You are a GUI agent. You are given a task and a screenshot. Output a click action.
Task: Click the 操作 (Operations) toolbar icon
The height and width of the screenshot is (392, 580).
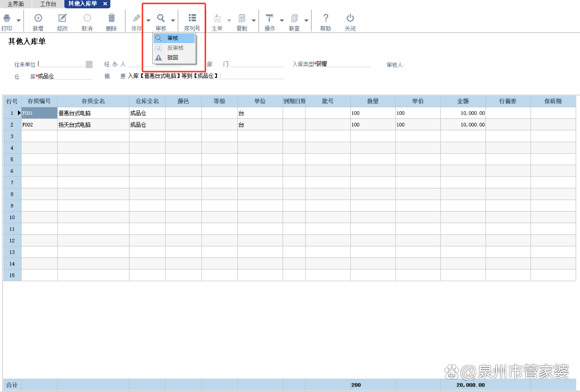tap(270, 19)
